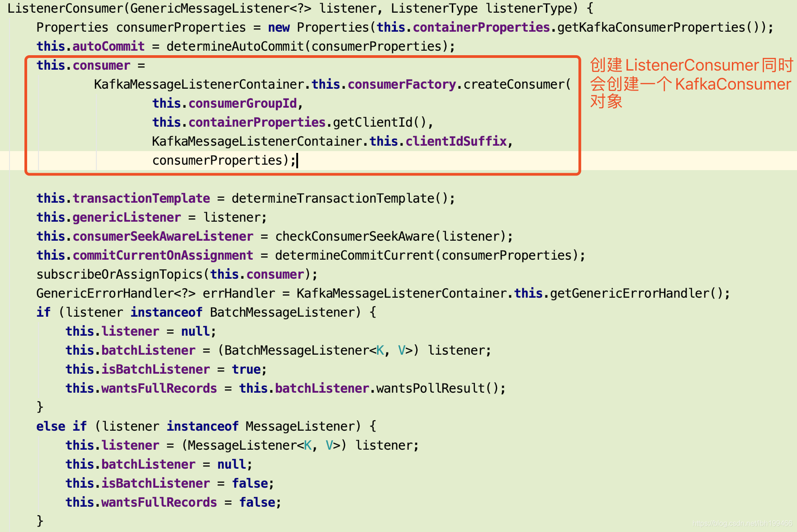Screen dimensions: 797x532
Task: Click wantsPollResult() method call
Action: [437, 388]
